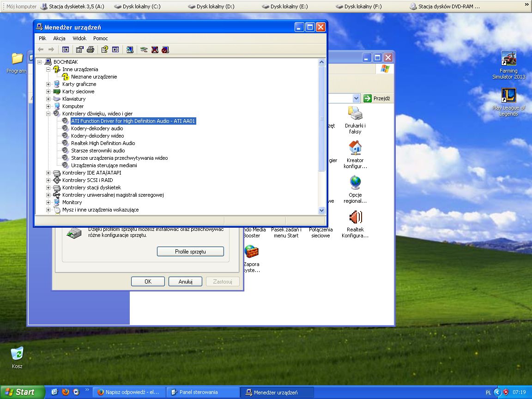Collapse the Inne urządzenia category
This screenshot has width=532, height=399.
[48, 69]
